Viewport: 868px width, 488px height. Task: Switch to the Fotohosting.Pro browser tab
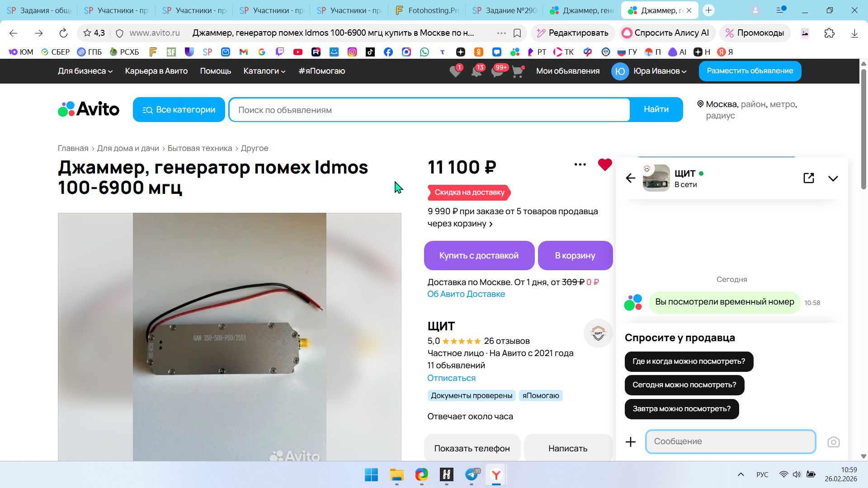pyautogui.click(x=427, y=10)
